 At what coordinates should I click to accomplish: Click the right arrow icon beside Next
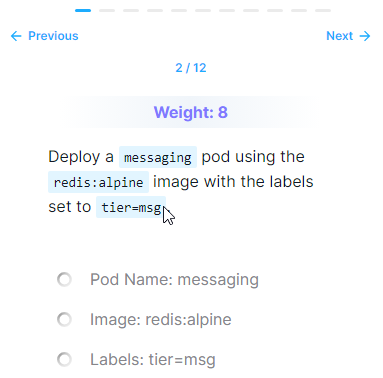pyautogui.click(x=365, y=36)
